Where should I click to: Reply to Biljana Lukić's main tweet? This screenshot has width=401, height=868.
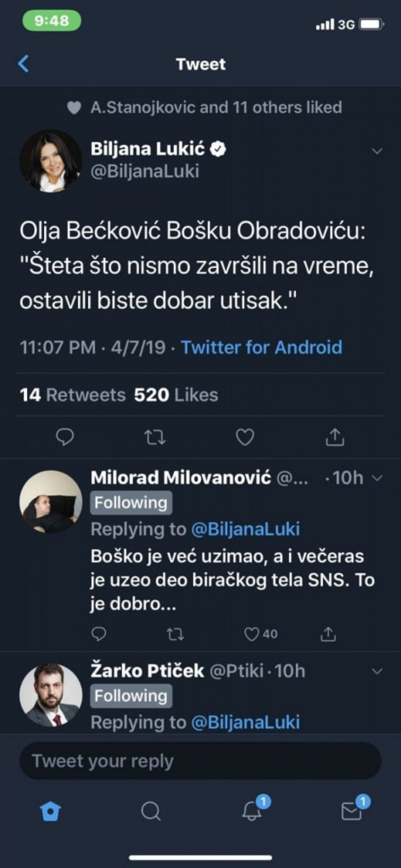[65, 437]
